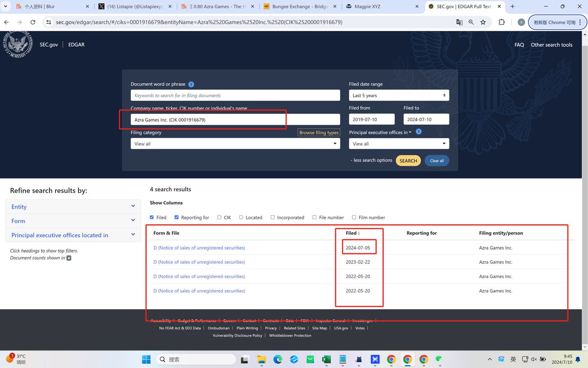Open the Principal executive offices View all dropdown

pyautogui.click(x=399, y=143)
